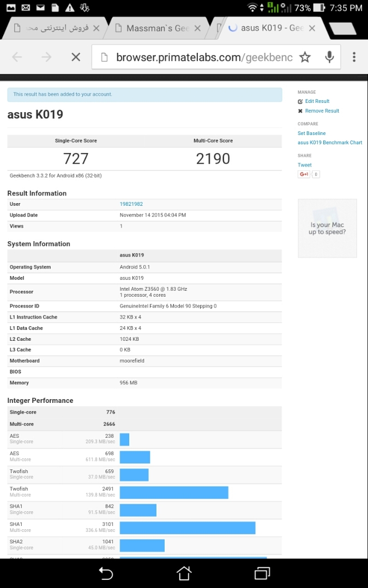Screen dimensions: 368x588
Task: Tap the AES Single-core result bar
Action: click(124, 439)
